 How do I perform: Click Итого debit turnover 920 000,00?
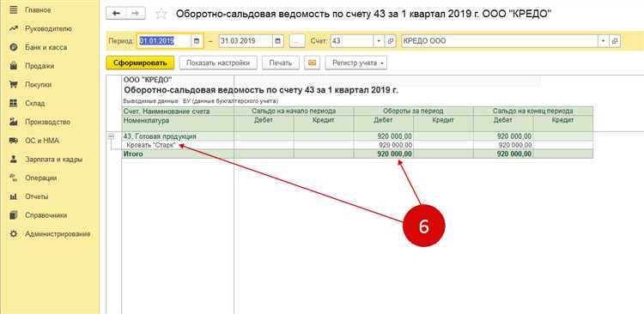click(x=395, y=154)
